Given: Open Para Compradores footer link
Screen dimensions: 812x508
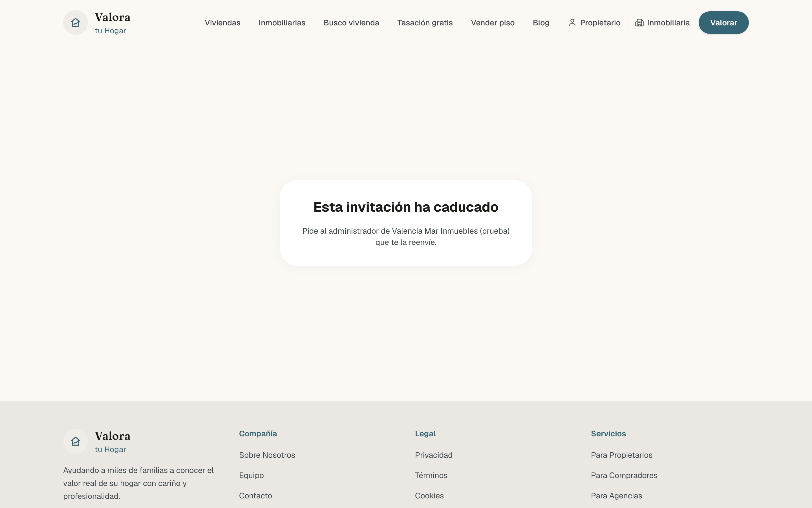Looking at the screenshot, I should [624, 476].
